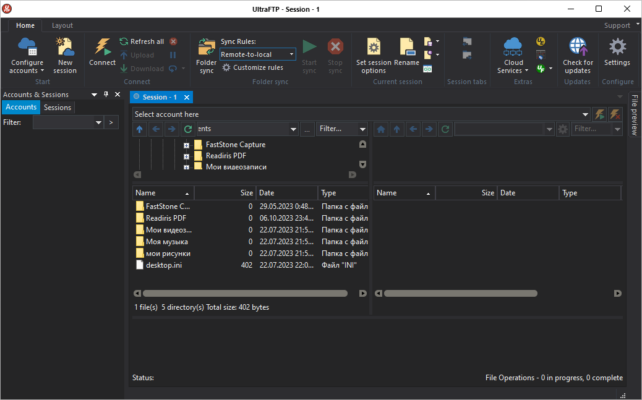The height and width of the screenshot is (400, 642).
Task: Select the desktop.ini file row
Action: (x=250, y=265)
